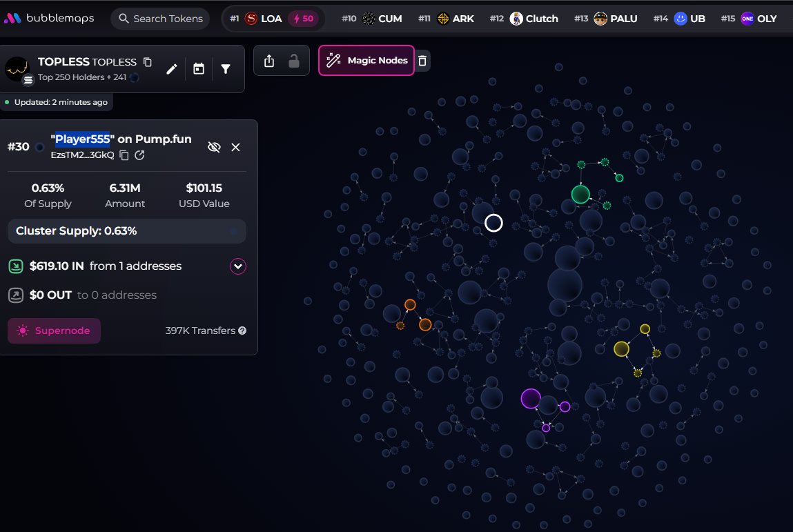The height and width of the screenshot is (532, 793).
Task: Expand the $619.10 IN addresses list
Action: click(x=238, y=266)
